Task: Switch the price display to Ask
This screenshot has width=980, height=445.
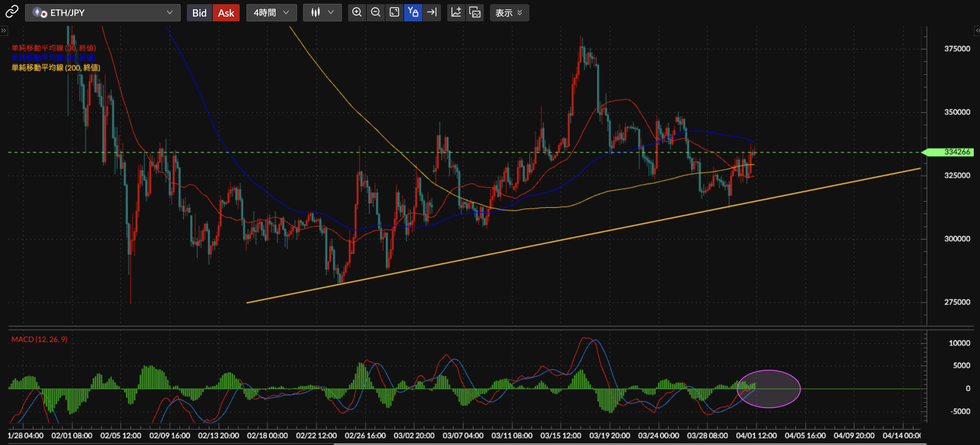Action: click(x=226, y=13)
